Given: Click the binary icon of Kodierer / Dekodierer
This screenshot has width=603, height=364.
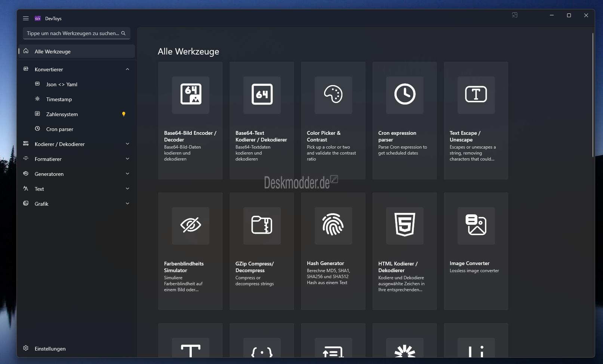Looking at the screenshot, I should coord(26,144).
